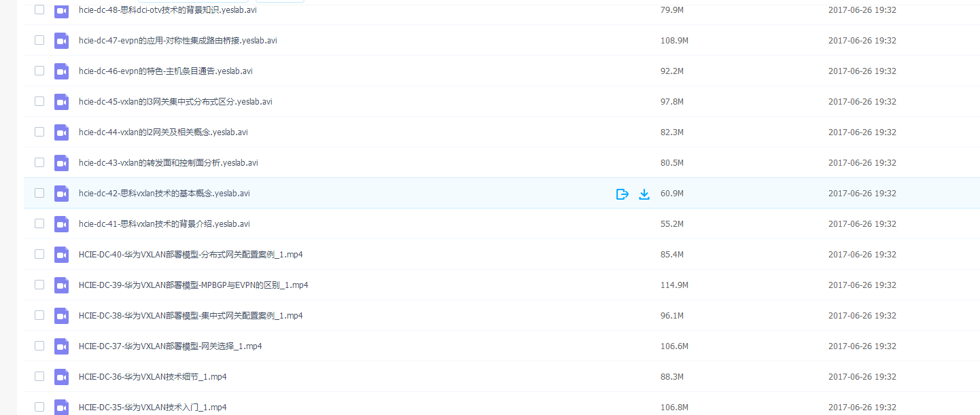Image resolution: width=980 pixels, height=415 pixels.
Task: Select checkbox beside hcie-dc-45 file
Action: (39, 101)
